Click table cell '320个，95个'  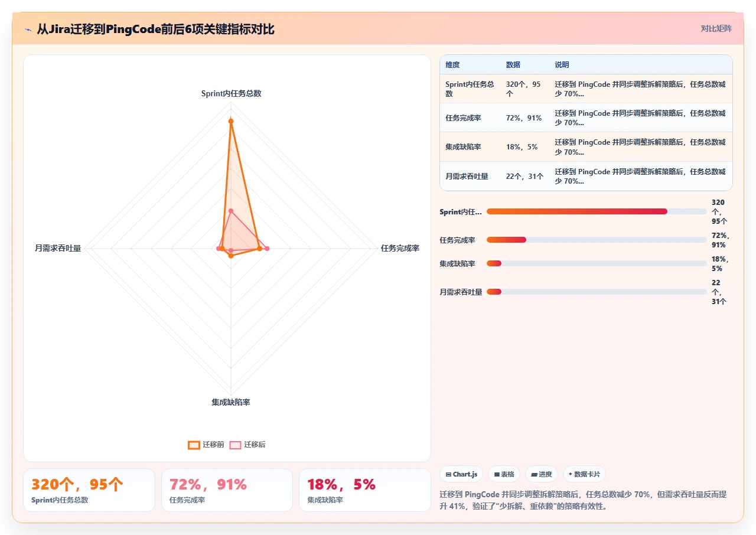pos(523,89)
